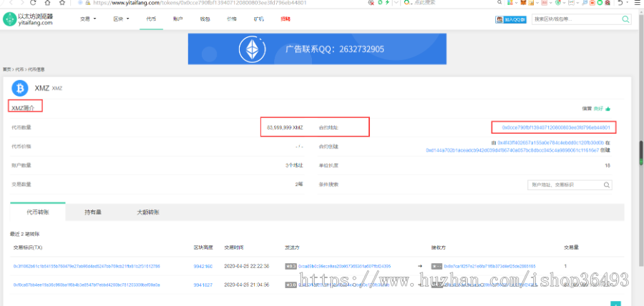Open the browser hamburger menu
The height and width of the screenshot is (306, 644).
coord(637,2)
